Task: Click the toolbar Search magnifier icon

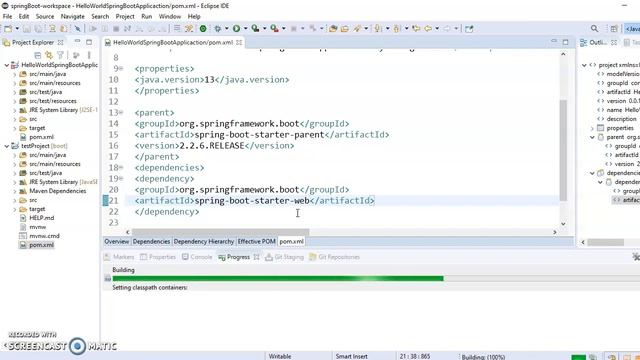Action: tap(594, 29)
